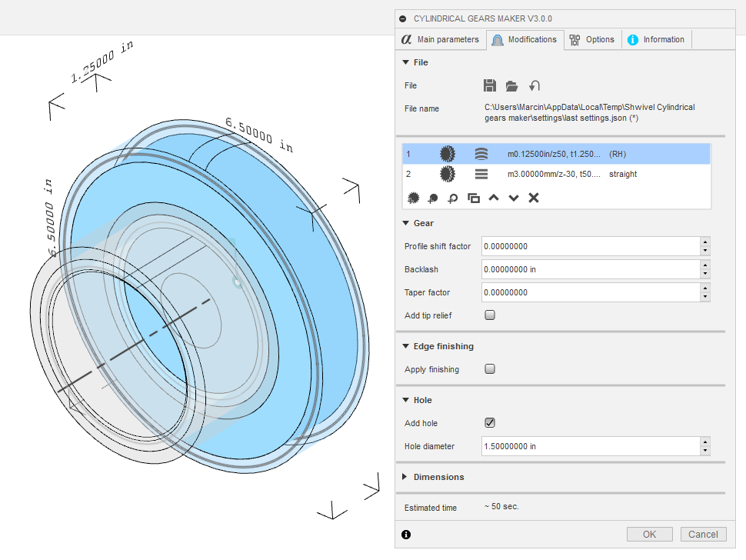The width and height of the screenshot is (746, 560).
Task: Expand the Dimensions section
Action: click(x=405, y=477)
